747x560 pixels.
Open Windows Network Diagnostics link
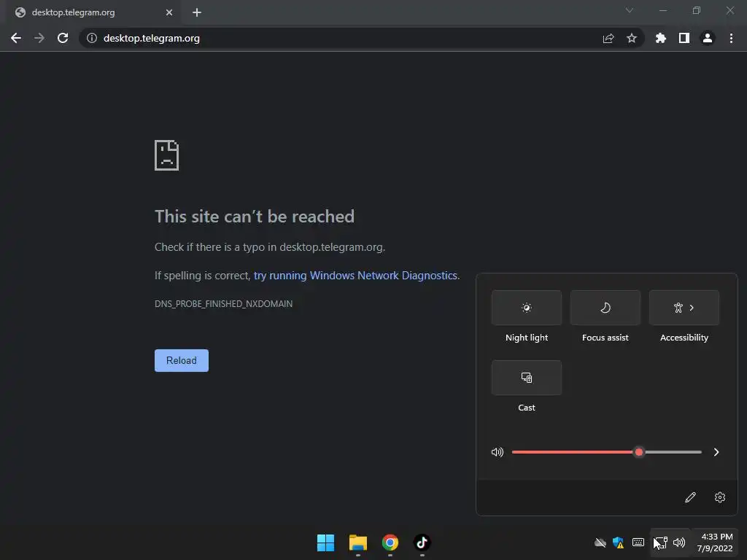(356, 276)
